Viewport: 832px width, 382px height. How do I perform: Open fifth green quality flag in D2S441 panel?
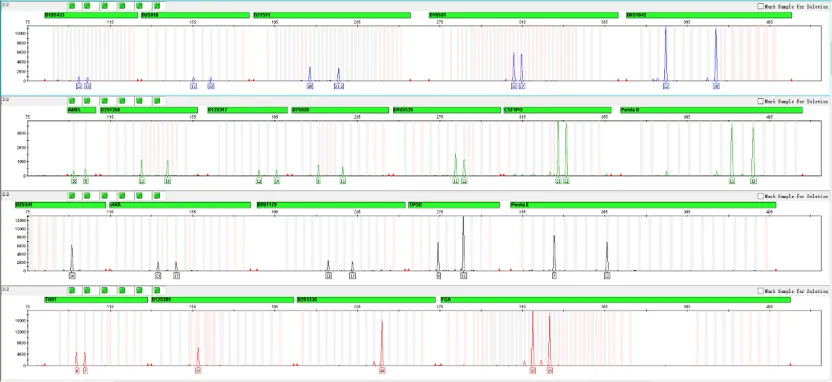(139, 196)
